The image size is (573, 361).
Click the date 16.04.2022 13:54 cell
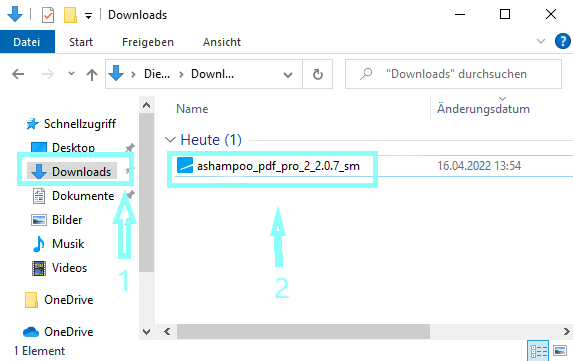coord(479,166)
